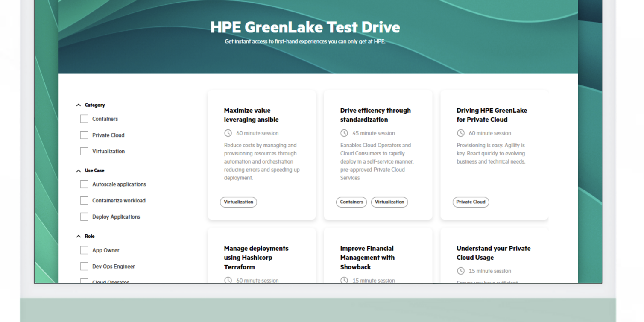Click 'Get instant access to first-hand experiences' subtitle

(305, 41)
